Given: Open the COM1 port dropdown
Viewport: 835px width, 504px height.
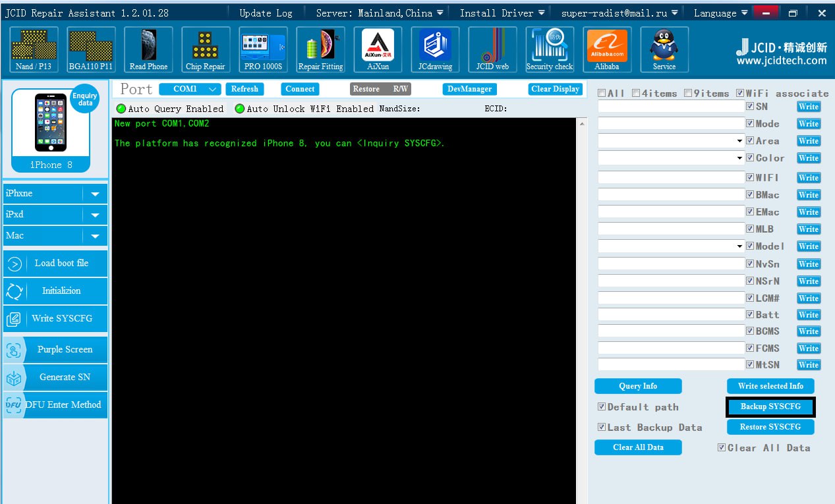Looking at the screenshot, I should [190, 89].
